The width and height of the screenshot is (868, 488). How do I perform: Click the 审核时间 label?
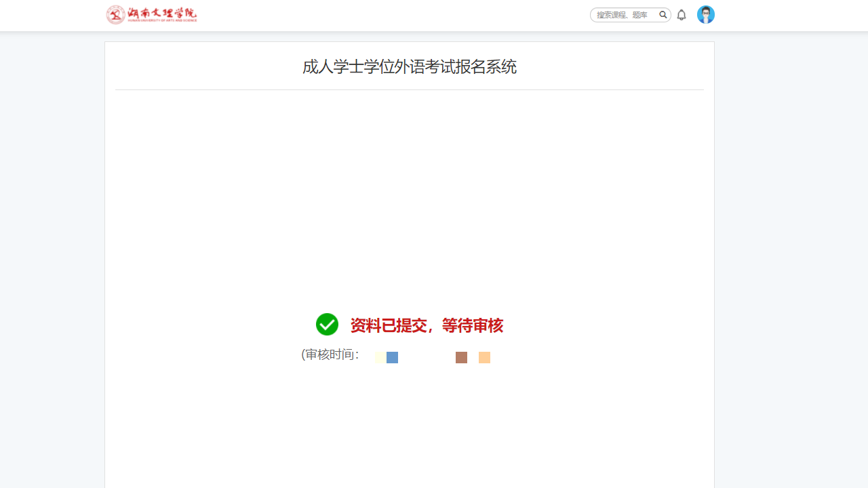[x=330, y=354]
